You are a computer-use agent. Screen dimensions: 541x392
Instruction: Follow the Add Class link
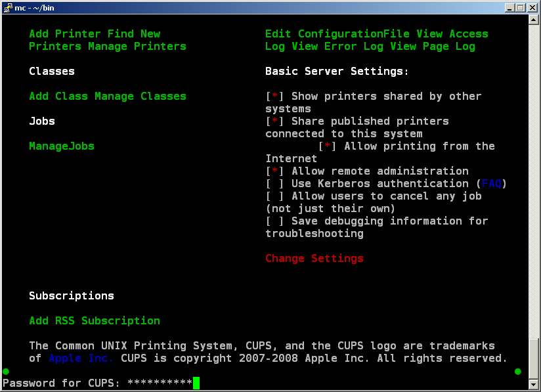pos(58,97)
